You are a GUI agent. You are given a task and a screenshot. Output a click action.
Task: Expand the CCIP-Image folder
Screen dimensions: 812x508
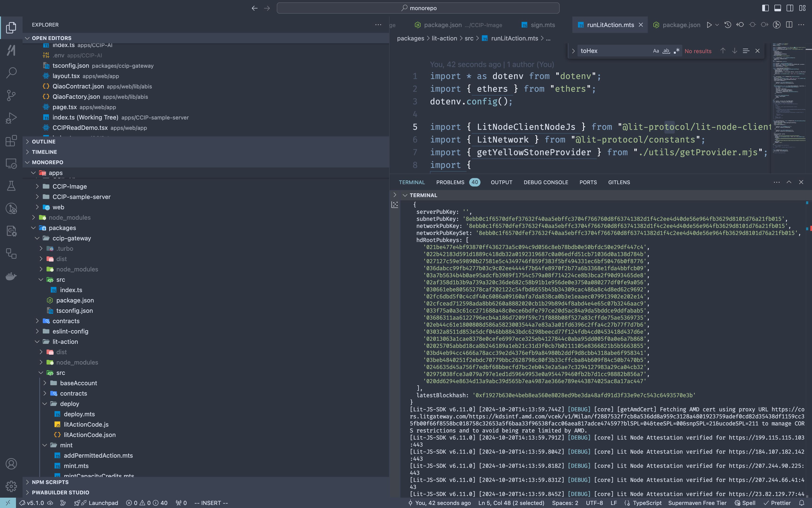click(206, 187)
